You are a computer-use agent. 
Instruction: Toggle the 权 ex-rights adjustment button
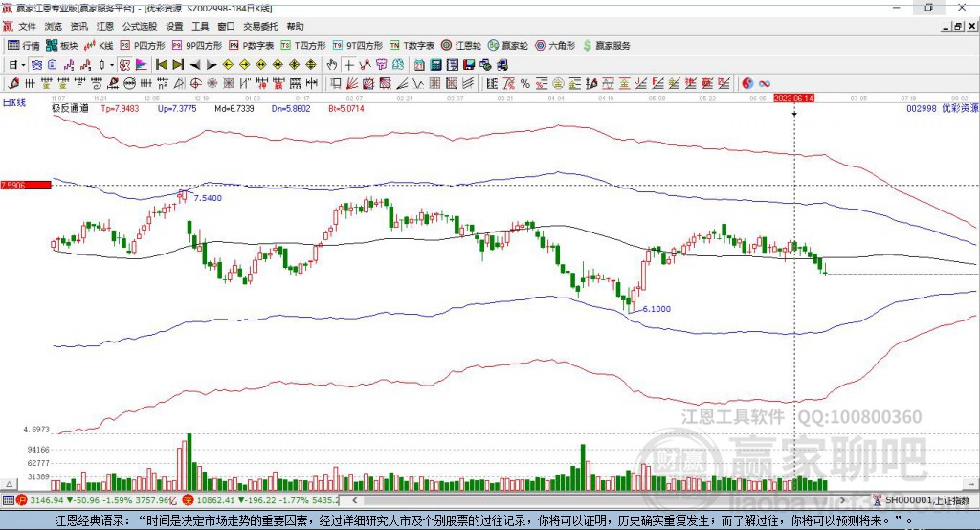click(x=125, y=65)
